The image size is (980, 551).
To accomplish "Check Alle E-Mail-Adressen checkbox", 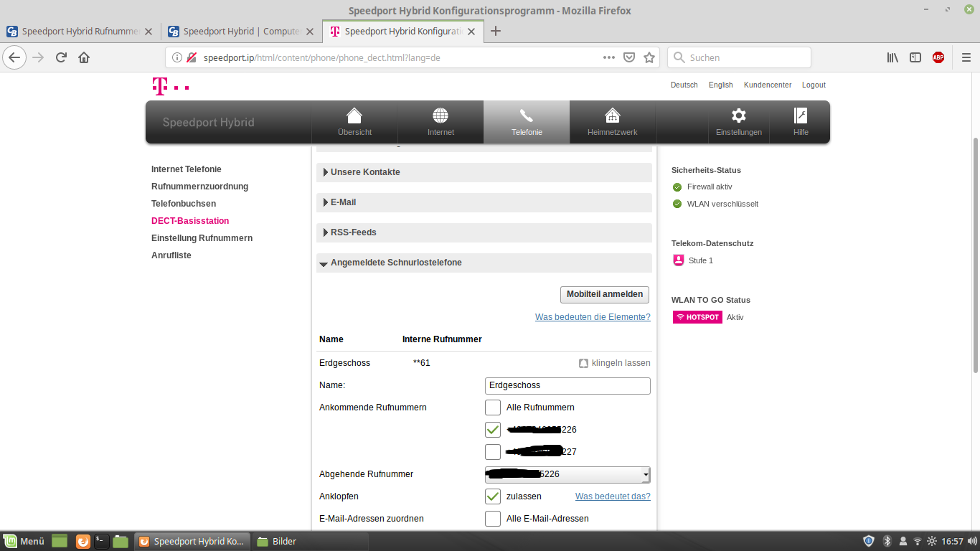I will point(492,519).
